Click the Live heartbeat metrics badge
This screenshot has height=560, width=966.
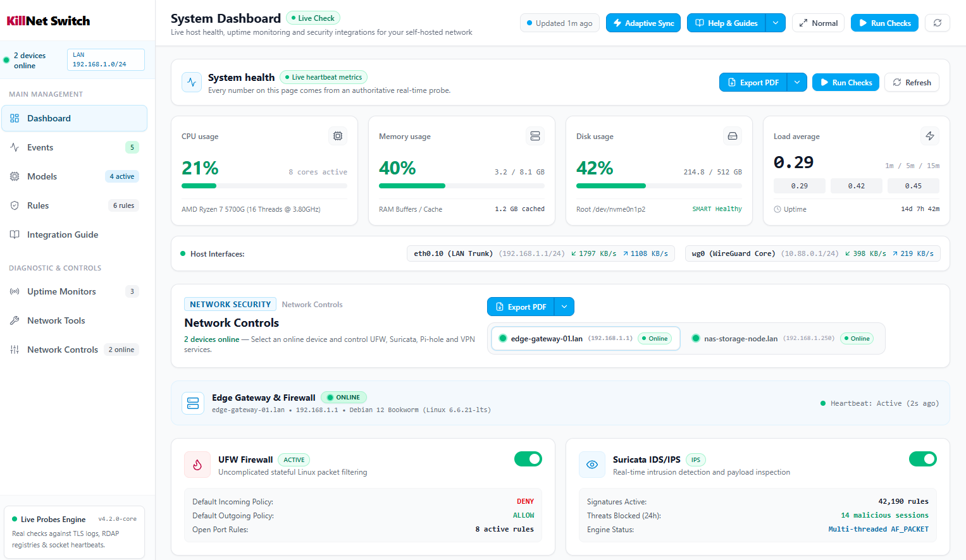pyautogui.click(x=323, y=77)
